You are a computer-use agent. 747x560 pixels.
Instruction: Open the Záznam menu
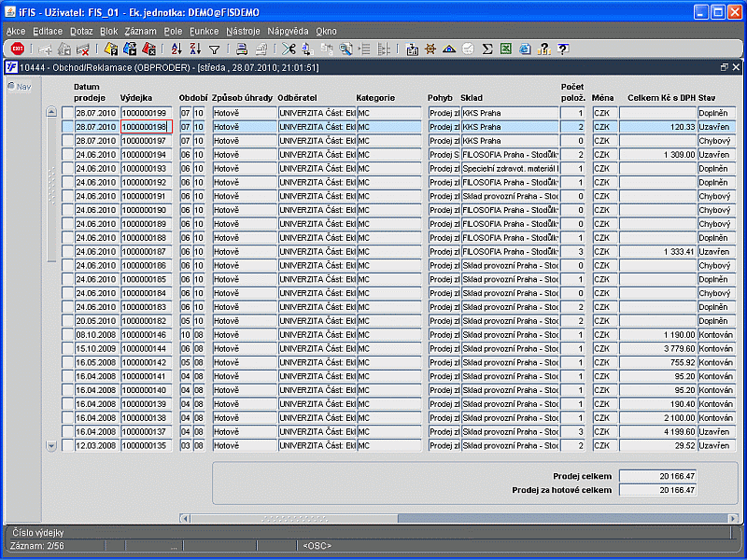coord(141,32)
